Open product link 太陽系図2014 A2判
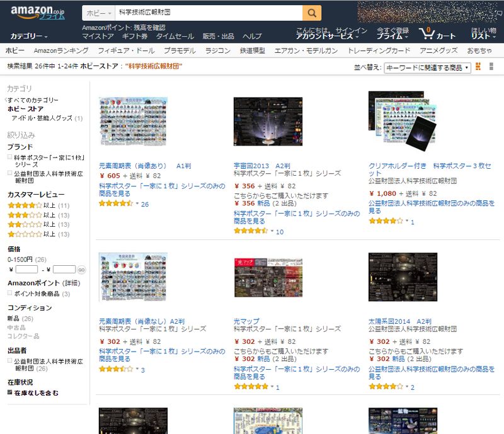The height and width of the screenshot is (434, 504). (400, 321)
